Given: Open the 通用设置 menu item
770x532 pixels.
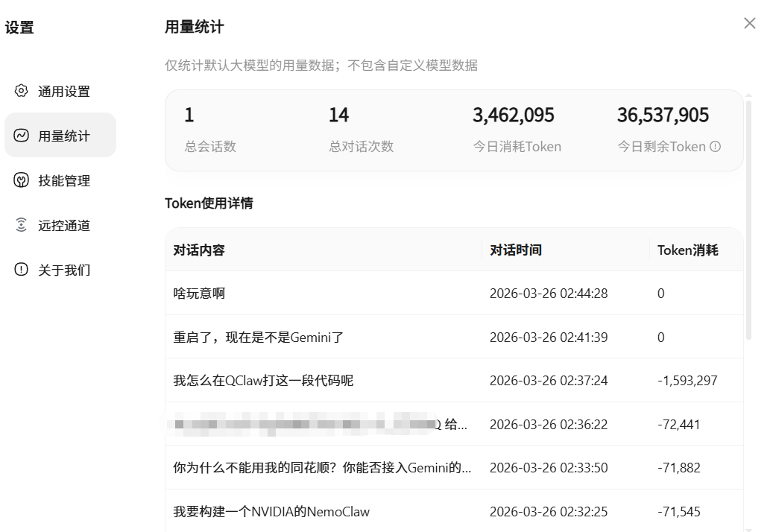Looking at the screenshot, I should pyautogui.click(x=60, y=91).
